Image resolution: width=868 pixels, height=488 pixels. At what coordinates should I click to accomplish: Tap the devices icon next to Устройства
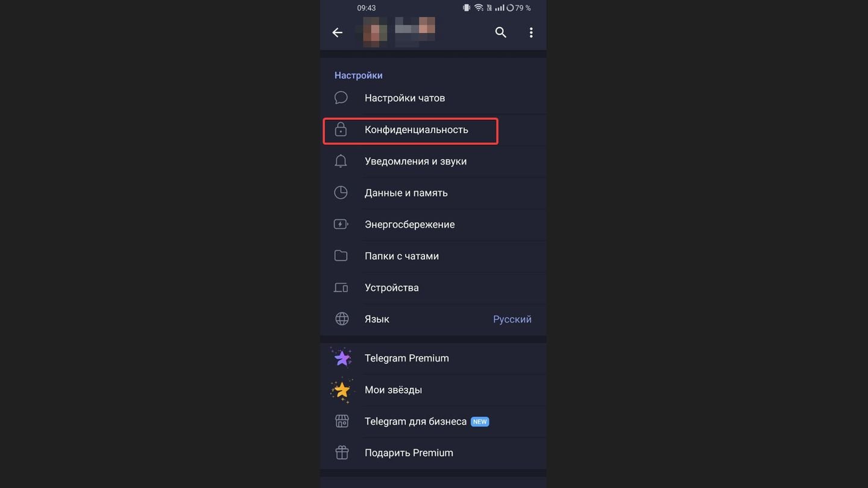(341, 287)
